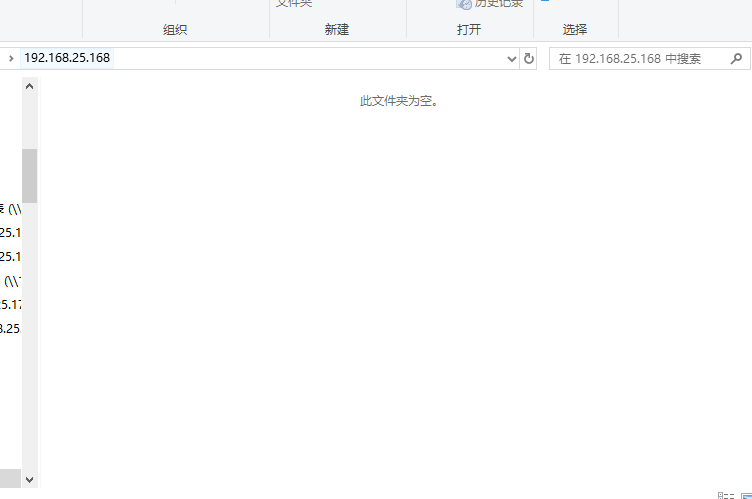
Task: Open the history (历史记录) button in the ribbon
Action: coord(490,4)
